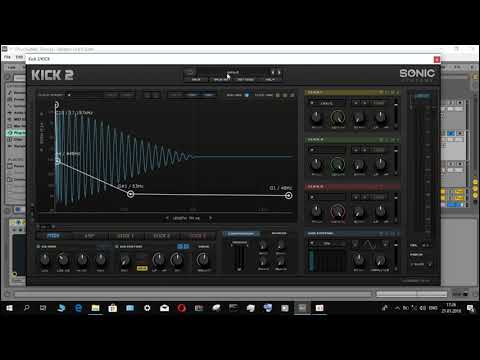Open the dropdown below the master meter
This screenshot has width=480, height=360.
421,264
